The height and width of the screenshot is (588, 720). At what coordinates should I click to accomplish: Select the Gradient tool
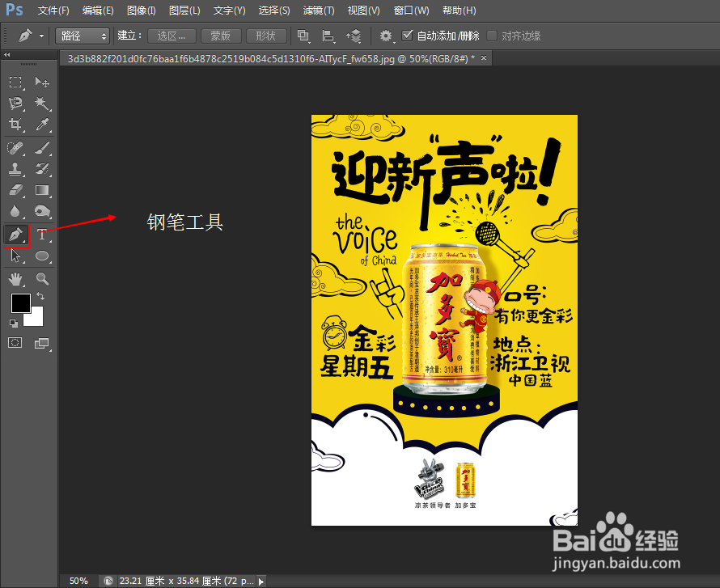tap(42, 190)
